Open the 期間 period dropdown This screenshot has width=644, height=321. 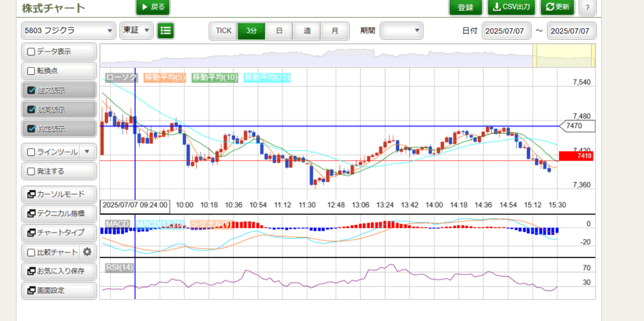(401, 30)
